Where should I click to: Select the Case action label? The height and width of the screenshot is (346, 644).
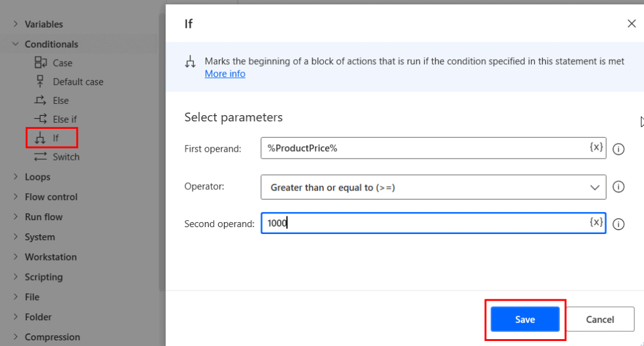[x=62, y=63]
